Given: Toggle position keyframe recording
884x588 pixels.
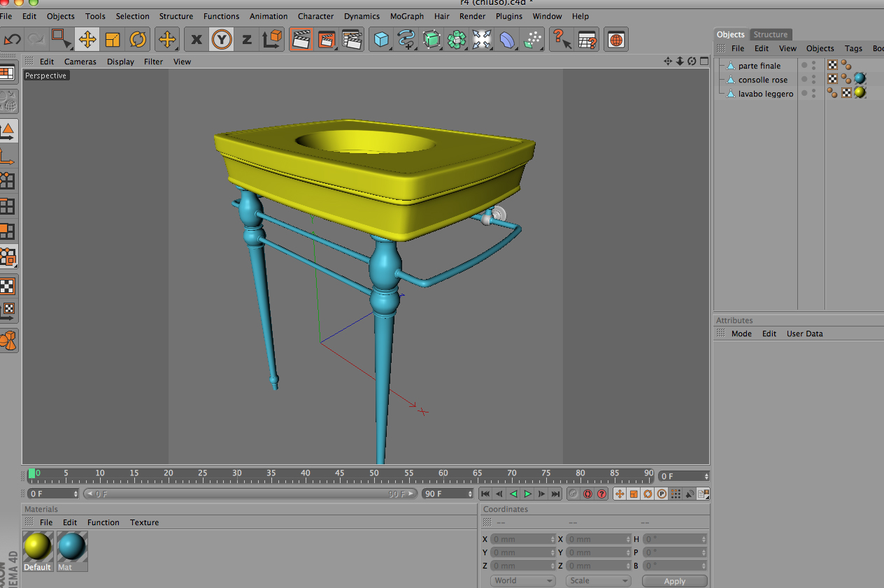Looking at the screenshot, I should [620, 494].
